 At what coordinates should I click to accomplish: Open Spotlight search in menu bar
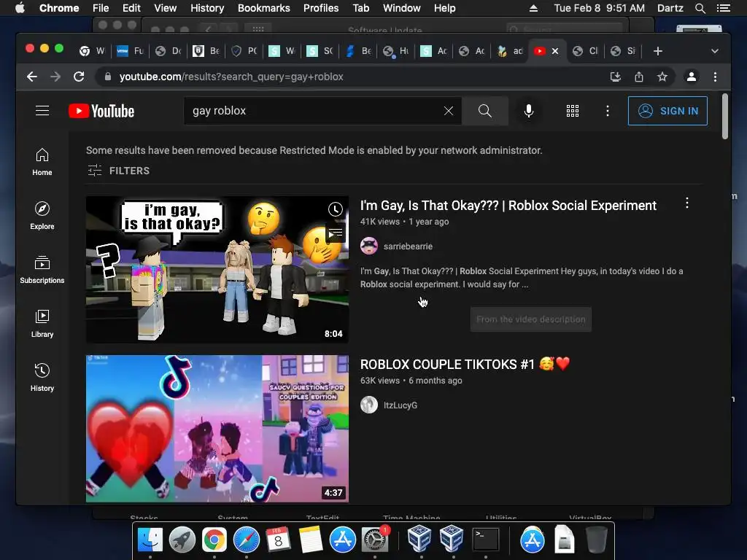[x=700, y=8]
